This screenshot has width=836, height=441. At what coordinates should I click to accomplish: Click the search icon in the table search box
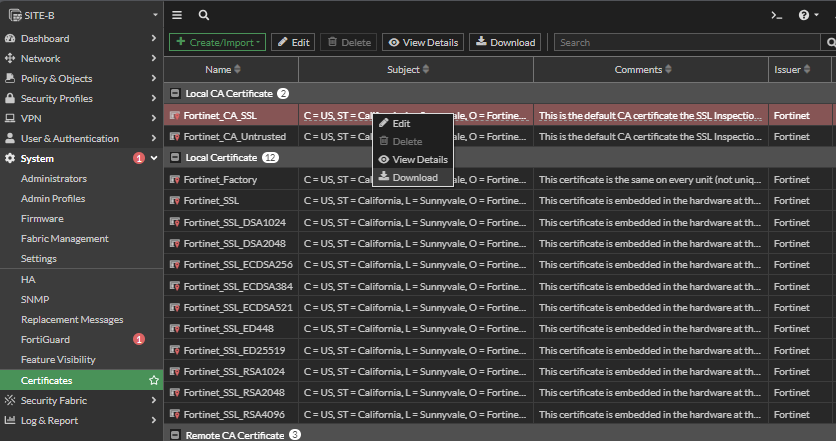829,43
